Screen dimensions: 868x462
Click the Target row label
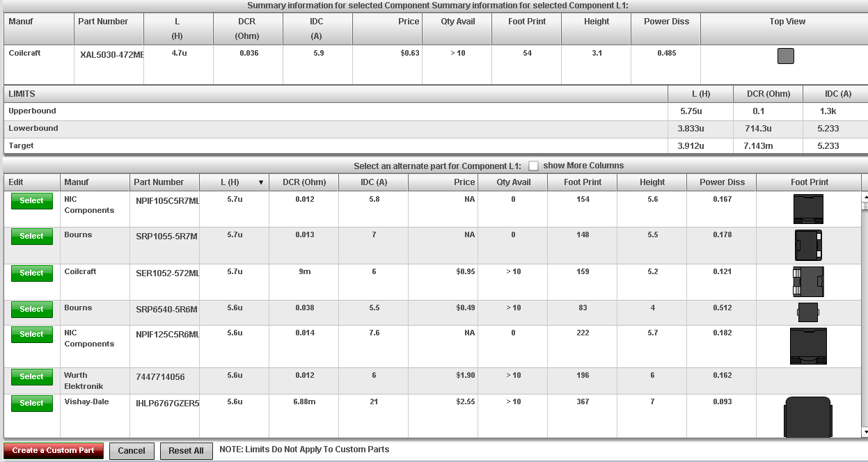tap(21, 146)
